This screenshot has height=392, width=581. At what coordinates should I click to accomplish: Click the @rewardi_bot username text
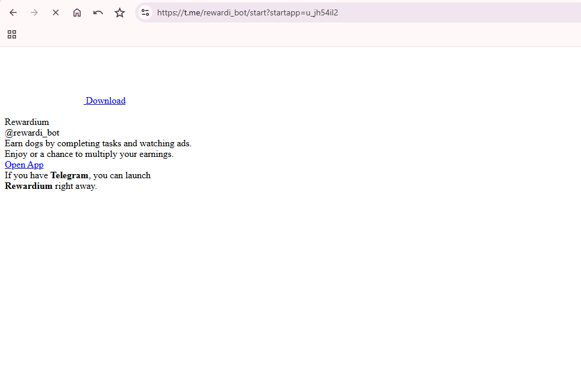[x=32, y=133]
